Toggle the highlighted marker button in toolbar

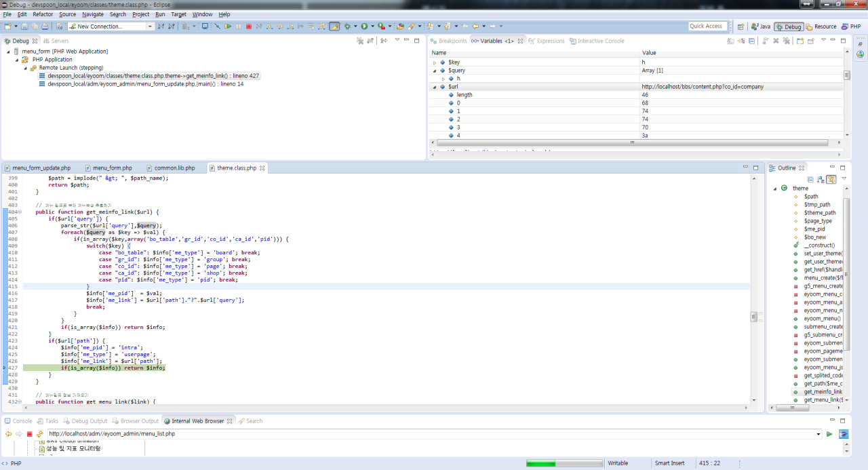(x=334, y=26)
